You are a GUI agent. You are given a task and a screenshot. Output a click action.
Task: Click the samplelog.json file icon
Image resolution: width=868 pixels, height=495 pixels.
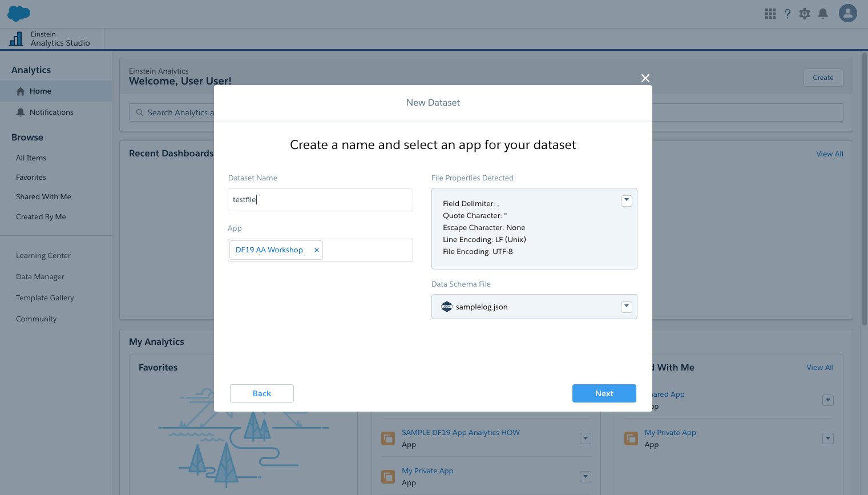(447, 307)
